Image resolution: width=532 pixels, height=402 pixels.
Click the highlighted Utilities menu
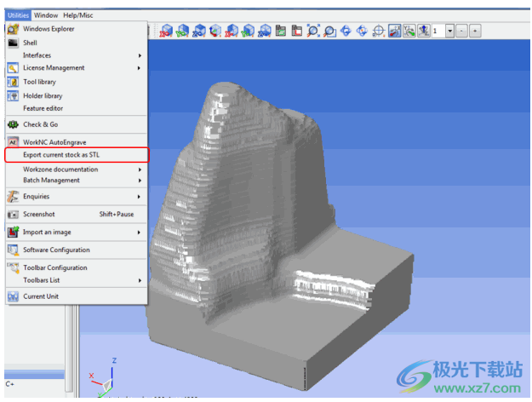pyautogui.click(x=18, y=15)
